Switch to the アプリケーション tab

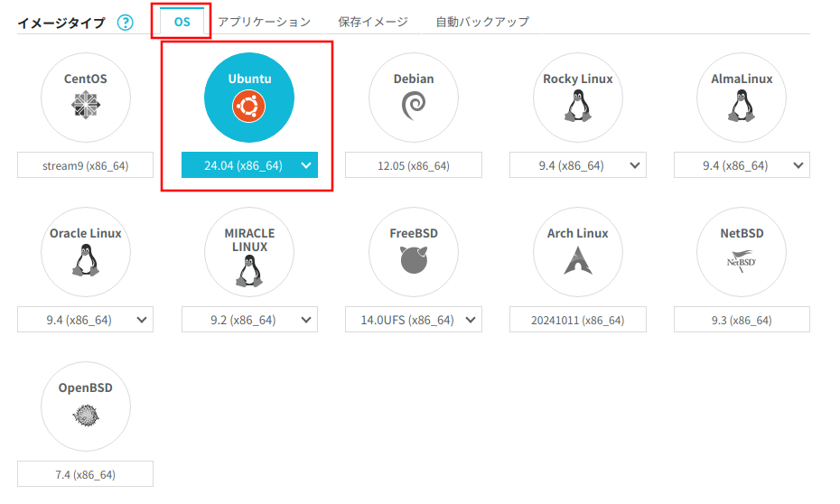(x=264, y=22)
